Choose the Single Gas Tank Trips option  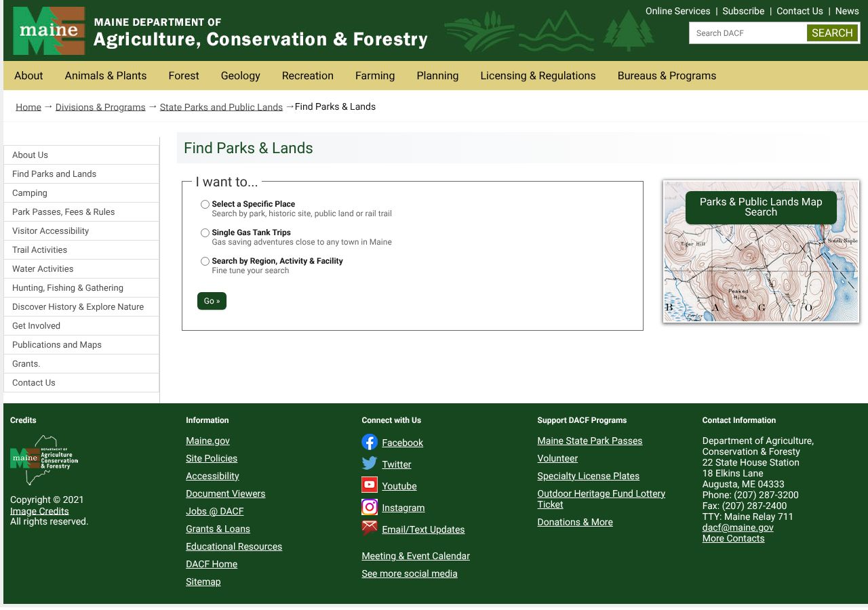coord(205,232)
